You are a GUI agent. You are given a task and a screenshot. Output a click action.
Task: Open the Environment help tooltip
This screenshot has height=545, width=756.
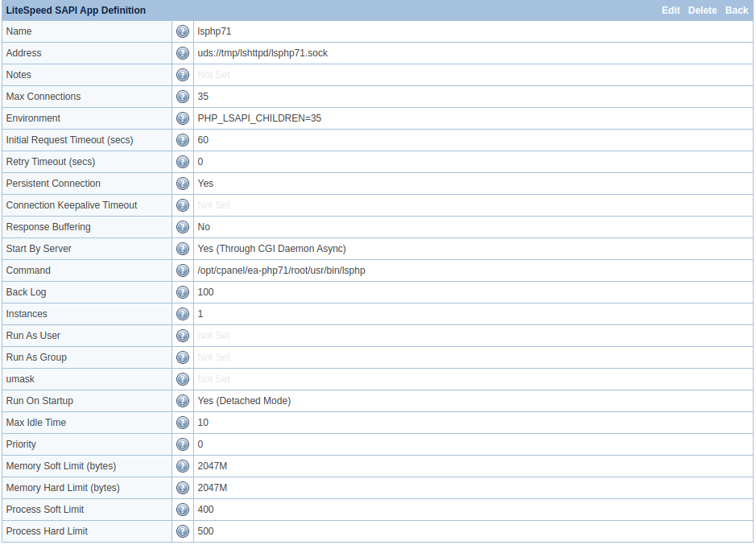183,118
